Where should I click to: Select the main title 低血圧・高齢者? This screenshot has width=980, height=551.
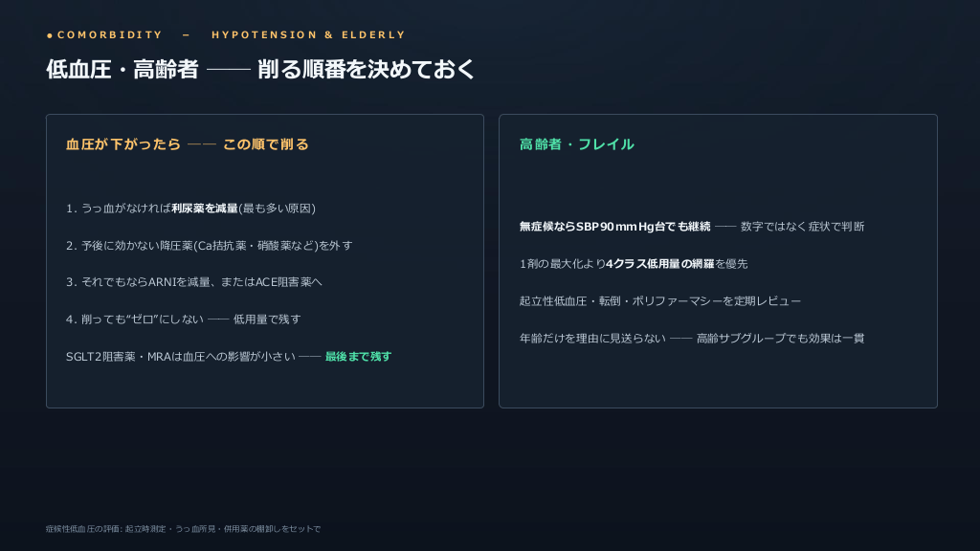pyautogui.click(x=122, y=69)
